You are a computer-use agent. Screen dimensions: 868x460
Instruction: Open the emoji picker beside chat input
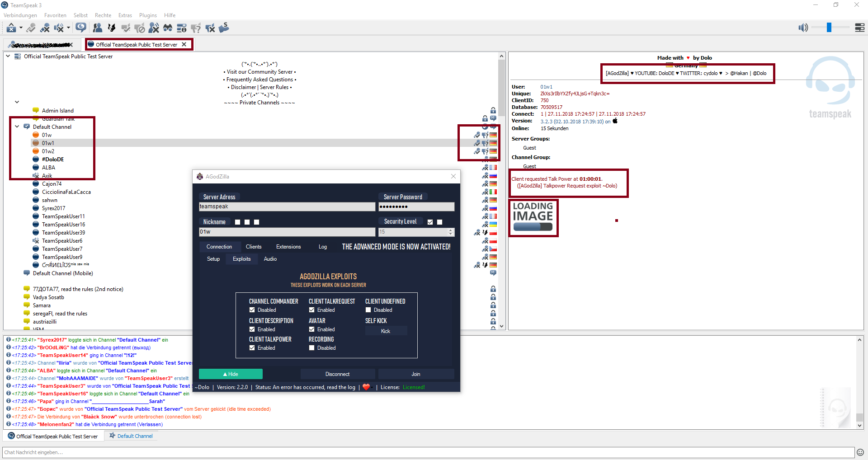click(x=860, y=452)
